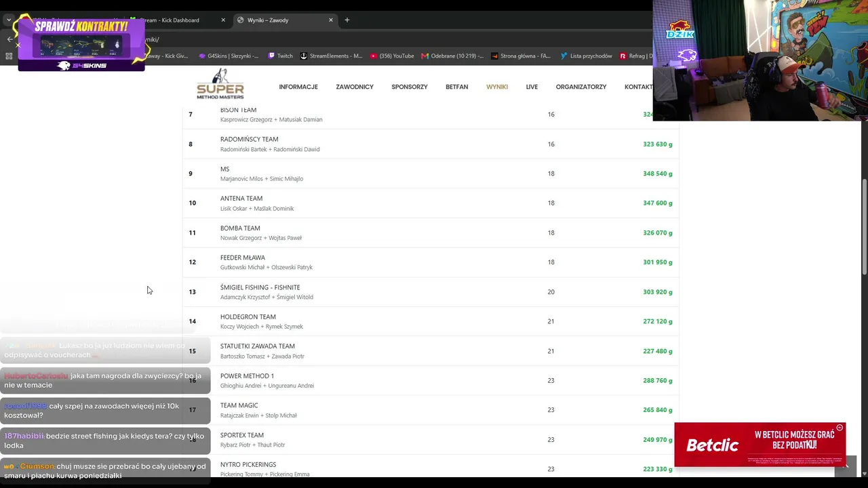Image resolution: width=868 pixels, height=488 pixels.
Task: Click the 227 480 g weight value
Action: coord(658,351)
